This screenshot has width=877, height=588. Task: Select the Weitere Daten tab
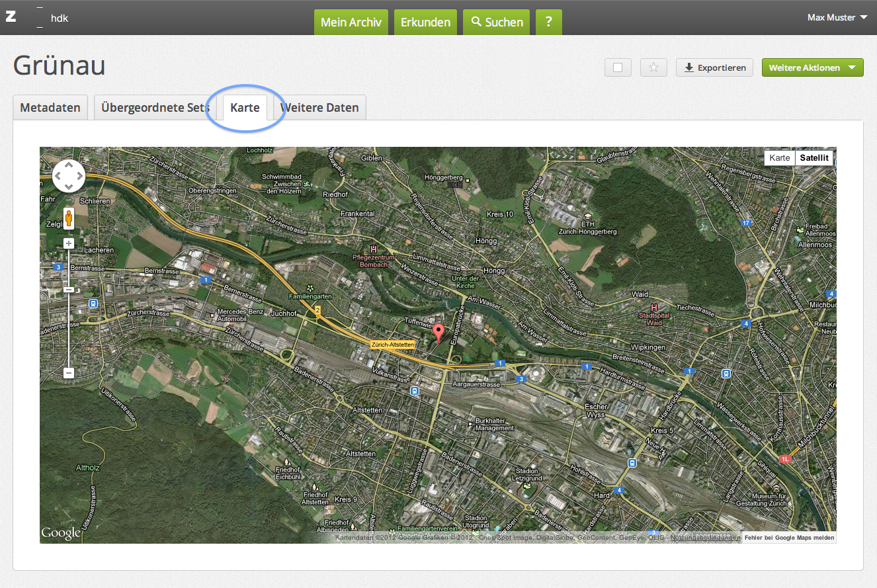(321, 108)
